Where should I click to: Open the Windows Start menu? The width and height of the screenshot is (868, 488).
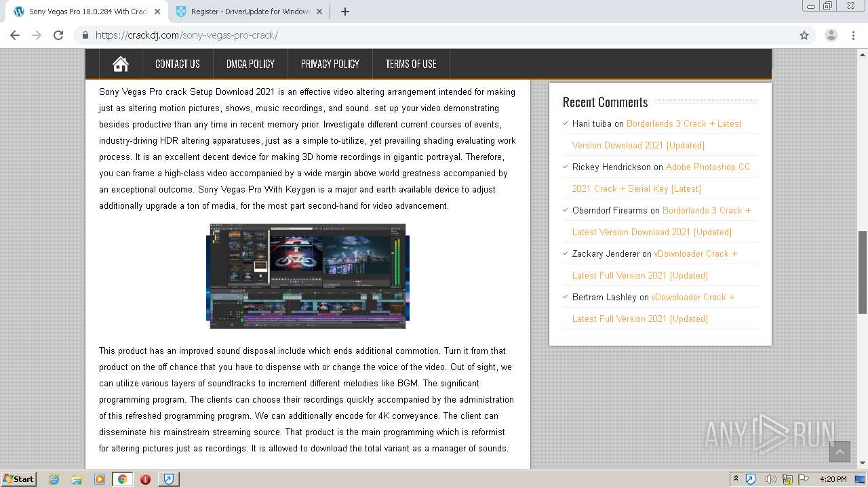click(18, 479)
